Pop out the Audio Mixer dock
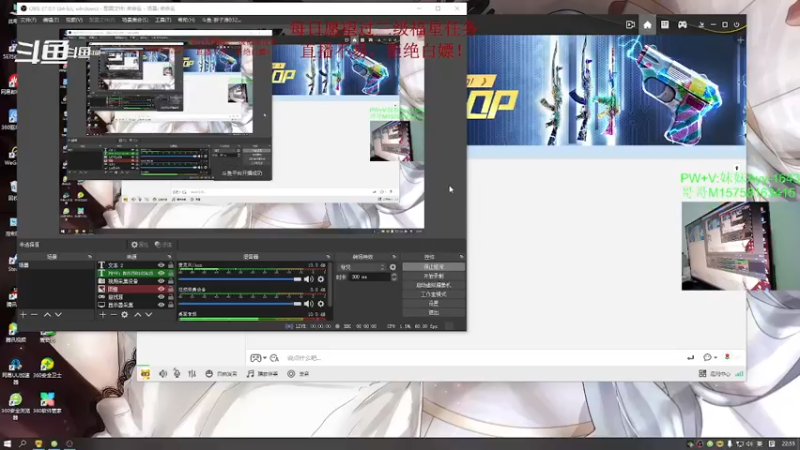 (328, 257)
